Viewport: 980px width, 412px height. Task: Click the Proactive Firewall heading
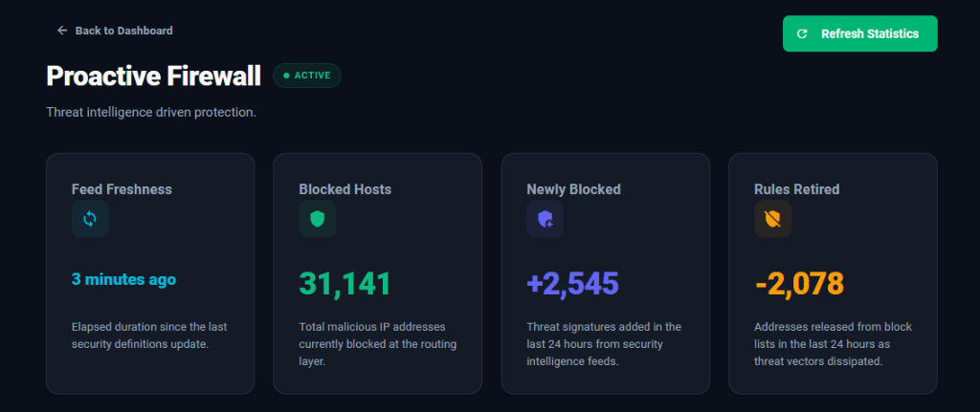pyautogui.click(x=154, y=76)
